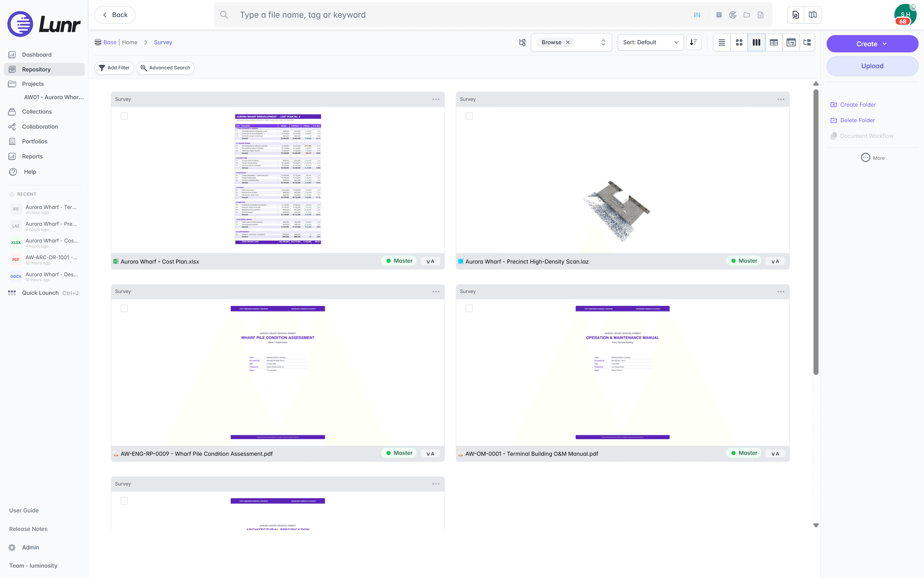Open version vA on Precinct Scan card
The height and width of the screenshot is (578, 924).
point(775,262)
